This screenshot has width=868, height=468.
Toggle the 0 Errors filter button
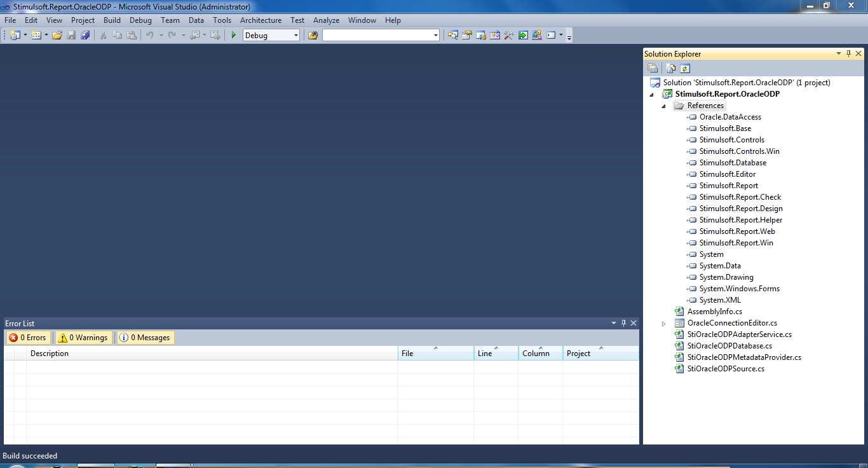(28, 338)
